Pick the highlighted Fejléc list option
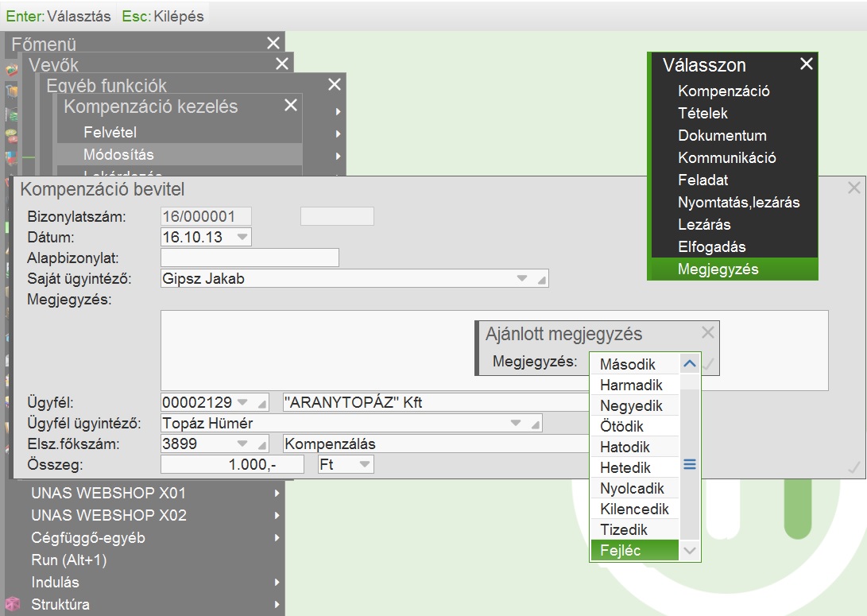 click(x=621, y=551)
